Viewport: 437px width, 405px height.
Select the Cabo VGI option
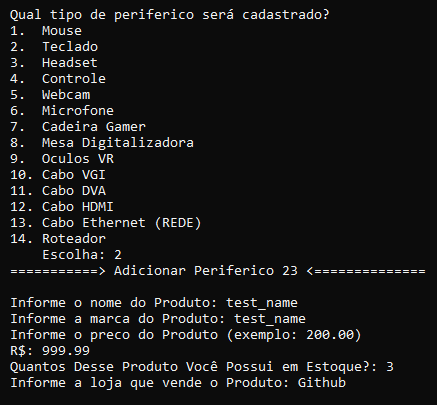(58, 175)
